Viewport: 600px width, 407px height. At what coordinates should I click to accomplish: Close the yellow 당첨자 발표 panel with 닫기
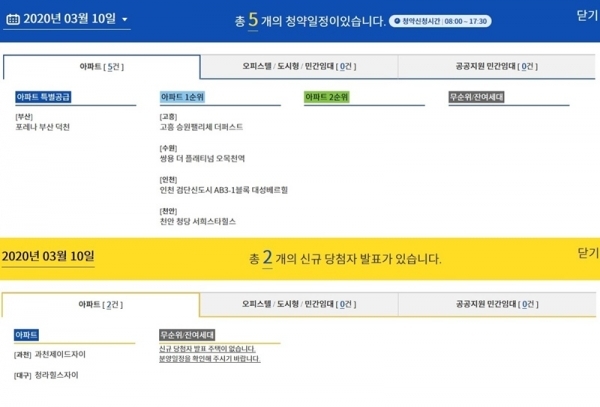pos(588,253)
